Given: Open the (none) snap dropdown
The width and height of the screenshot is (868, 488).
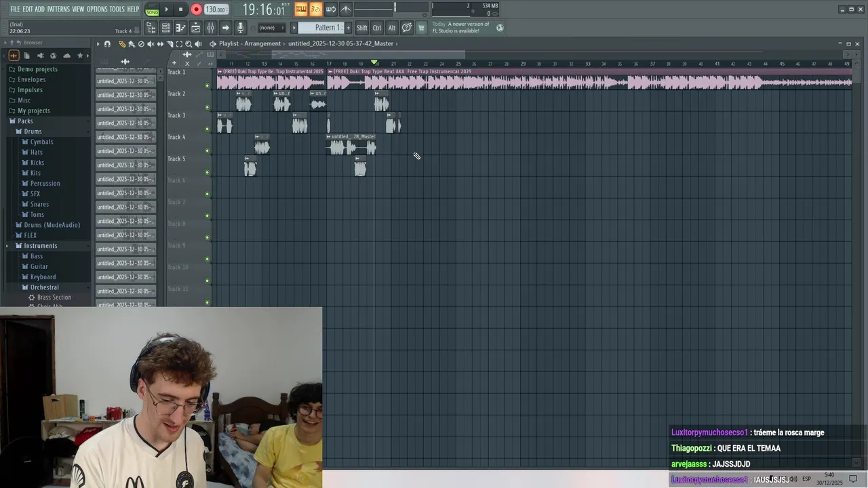Looking at the screenshot, I should [x=271, y=28].
